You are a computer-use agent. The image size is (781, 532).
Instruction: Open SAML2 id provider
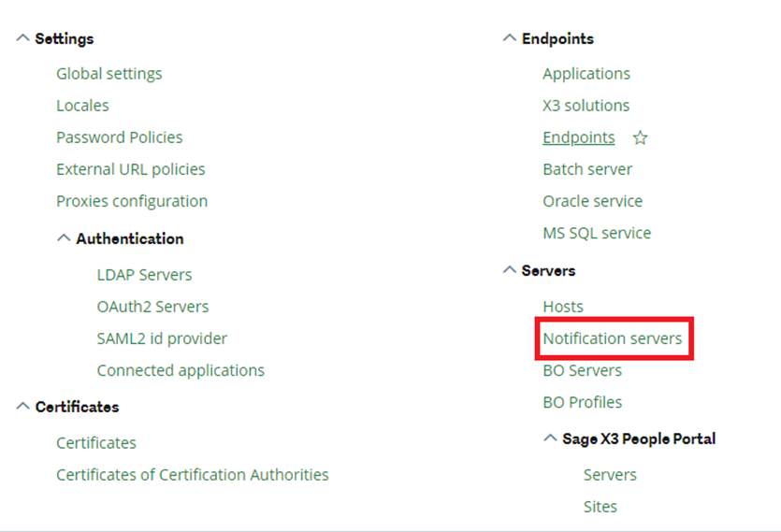click(x=162, y=338)
